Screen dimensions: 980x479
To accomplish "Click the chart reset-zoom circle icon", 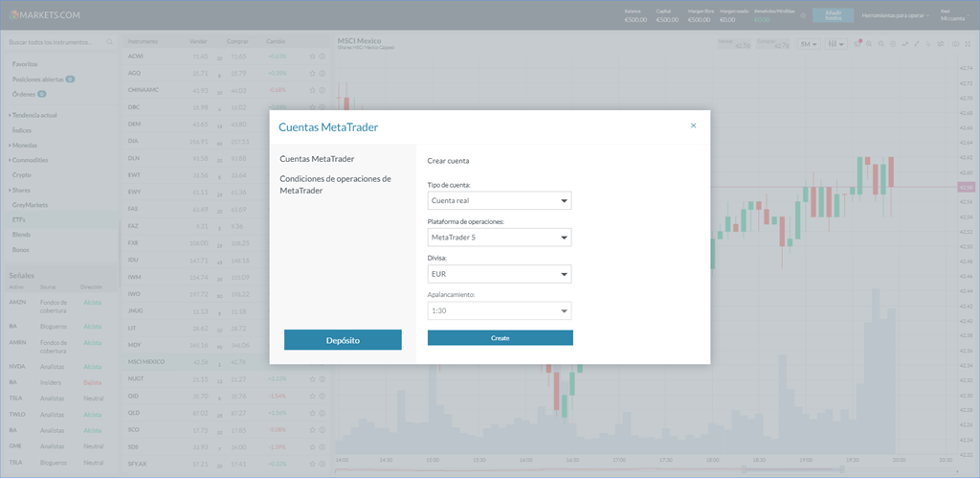I will click(x=893, y=44).
